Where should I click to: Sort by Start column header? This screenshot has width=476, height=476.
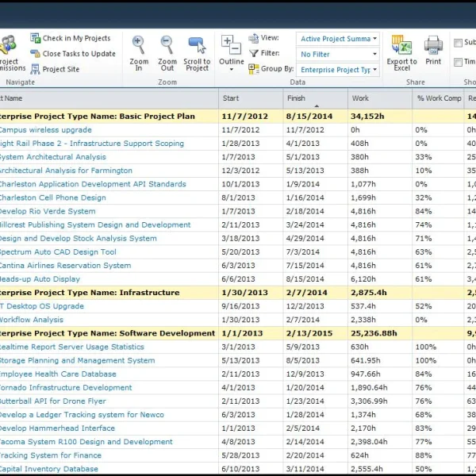(251, 98)
